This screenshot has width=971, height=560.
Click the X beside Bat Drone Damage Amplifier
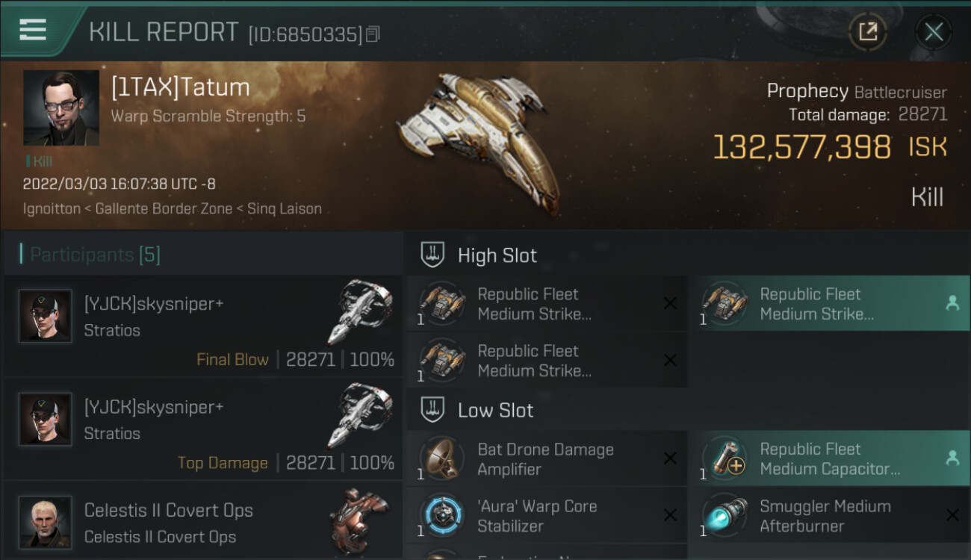click(x=670, y=458)
